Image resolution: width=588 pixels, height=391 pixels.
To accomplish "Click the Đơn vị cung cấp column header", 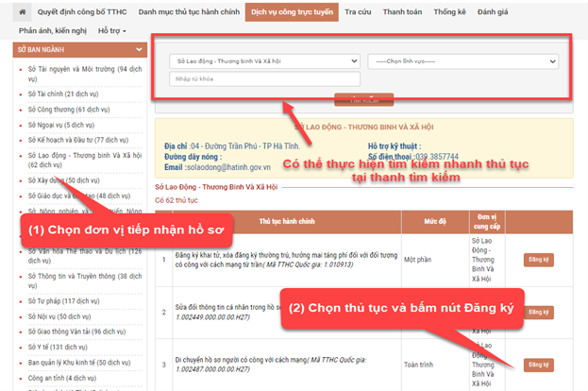I will pyautogui.click(x=487, y=222).
